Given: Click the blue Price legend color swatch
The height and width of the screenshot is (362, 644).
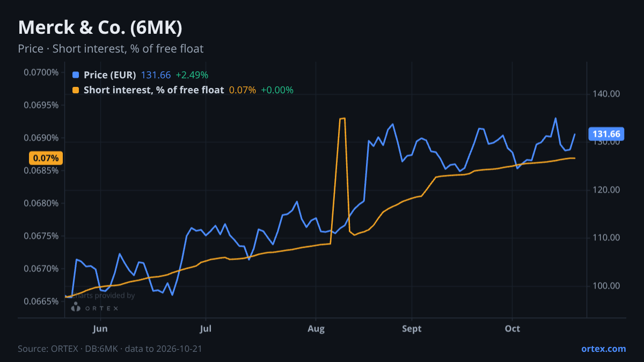Looking at the screenshot, I should click(75, 75).
